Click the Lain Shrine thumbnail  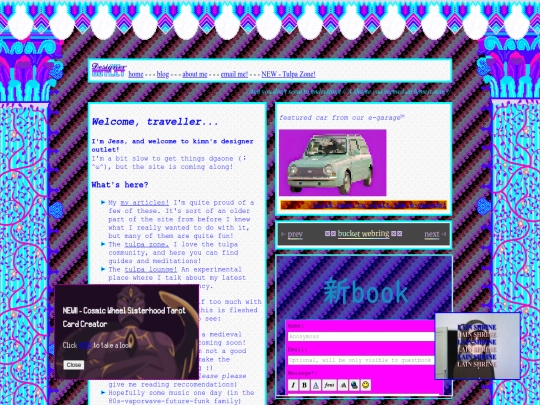pyautogui.click(x=477, y=346)
